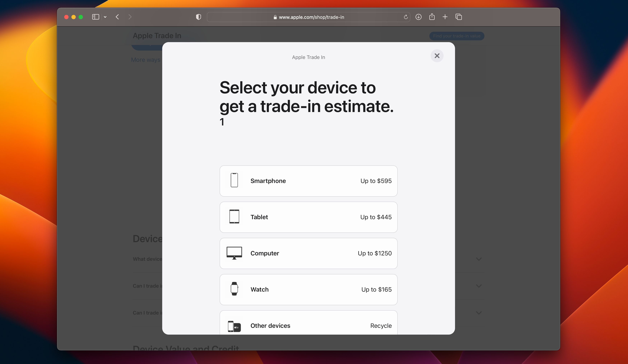Click the tablet icon

click(234, 217)
